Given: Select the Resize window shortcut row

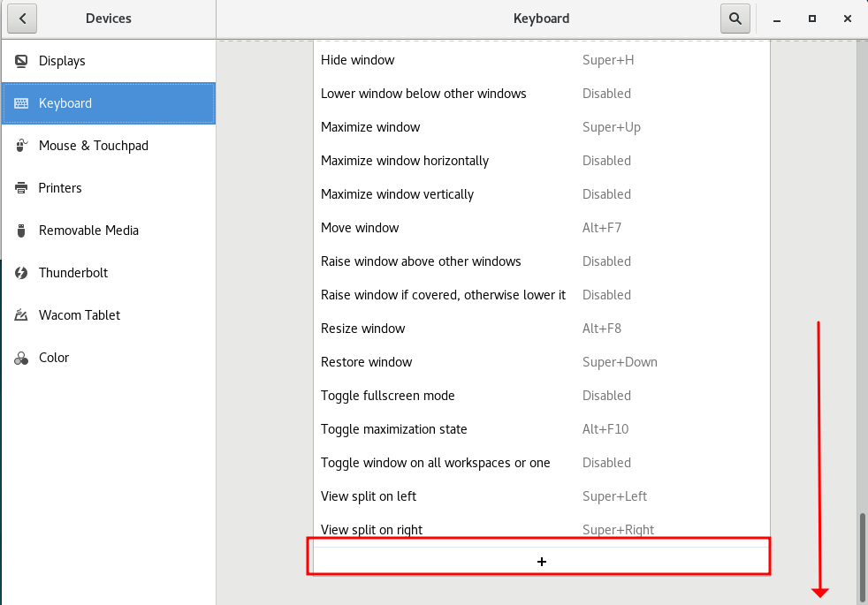Looking at the screenshot, I should (541, 329).
